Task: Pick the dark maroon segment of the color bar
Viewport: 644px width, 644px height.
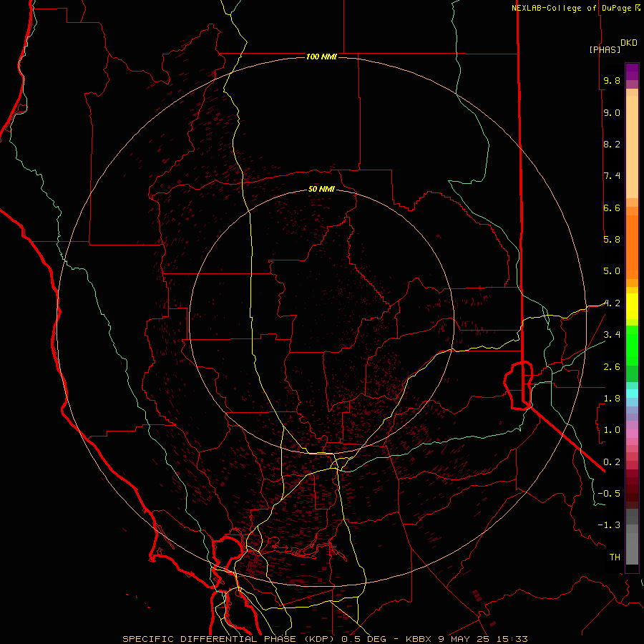Action: (x=632, y=489)
